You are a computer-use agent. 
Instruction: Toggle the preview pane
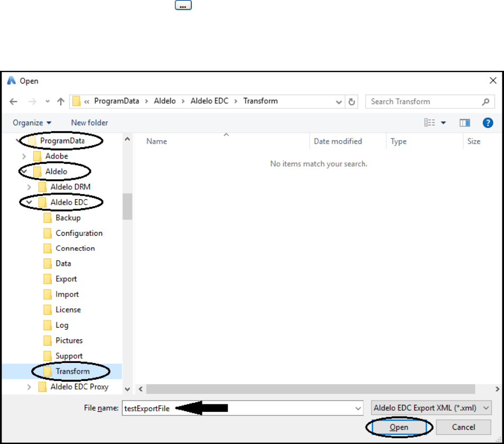click(x=465, y=123)
